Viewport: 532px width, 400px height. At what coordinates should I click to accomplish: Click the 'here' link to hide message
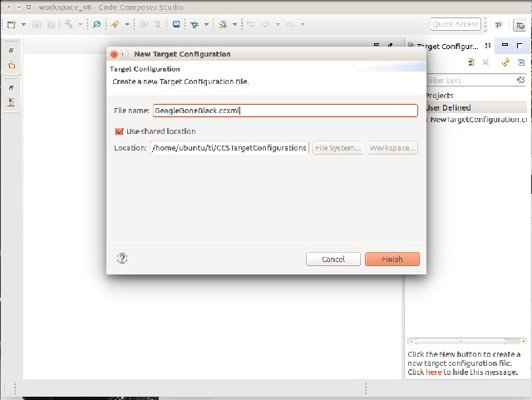click(x=434, y=373)
